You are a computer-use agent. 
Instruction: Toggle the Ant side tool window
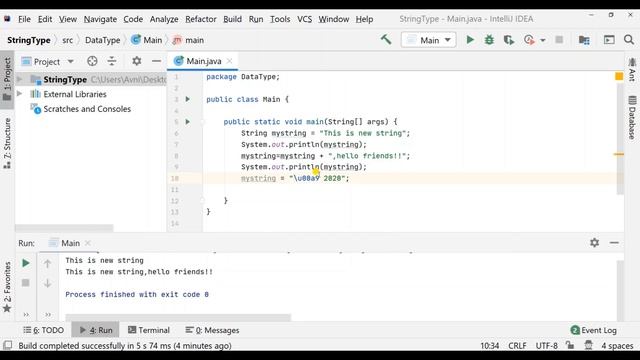pos(632,69)
